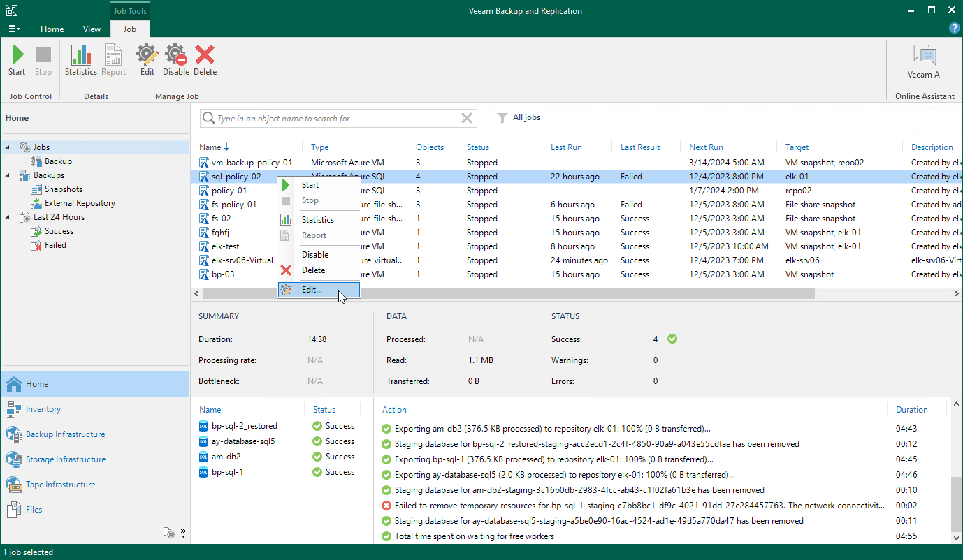
Task: Select Snapshots in the tree
Action: (57, 189)
